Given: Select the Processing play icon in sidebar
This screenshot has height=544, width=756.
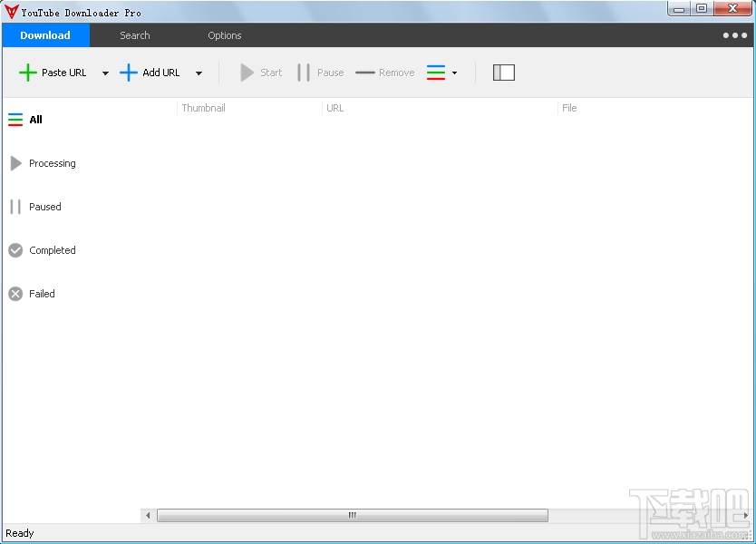Looking at the screenshot, I should [x=16, y=163].
